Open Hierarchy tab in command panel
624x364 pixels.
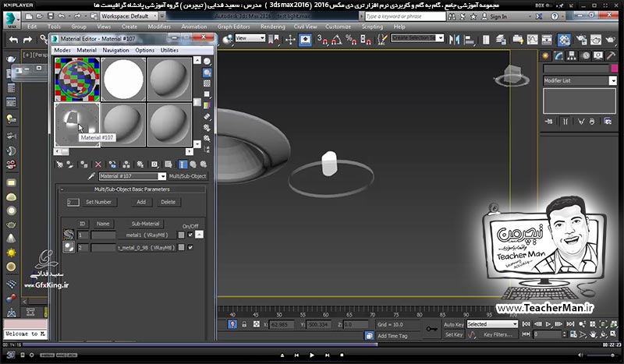[572, 55]
